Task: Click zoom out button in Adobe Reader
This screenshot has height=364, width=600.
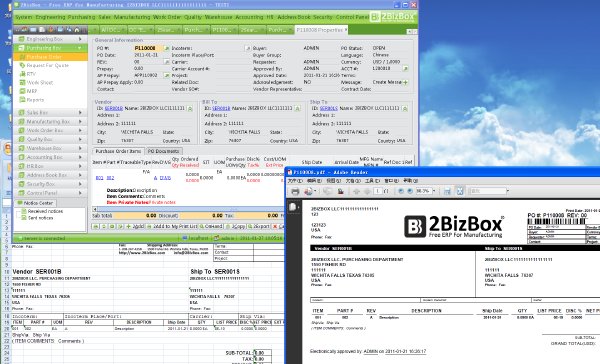Action: pyautogui.click(x=401, y=191)
